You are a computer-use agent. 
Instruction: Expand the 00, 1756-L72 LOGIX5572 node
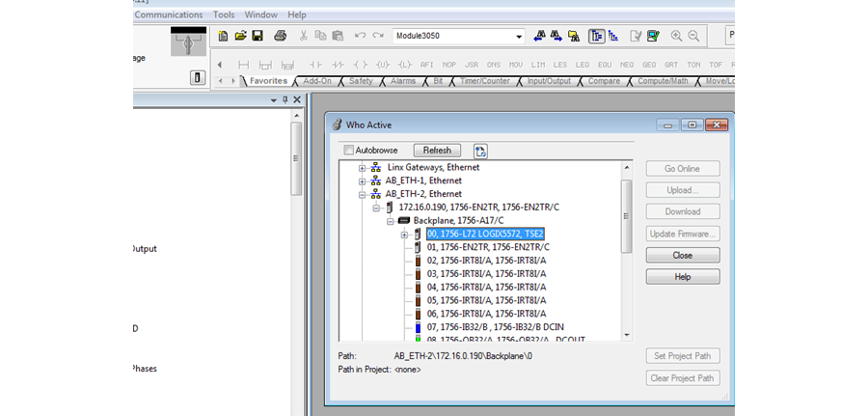click(404, 235)
